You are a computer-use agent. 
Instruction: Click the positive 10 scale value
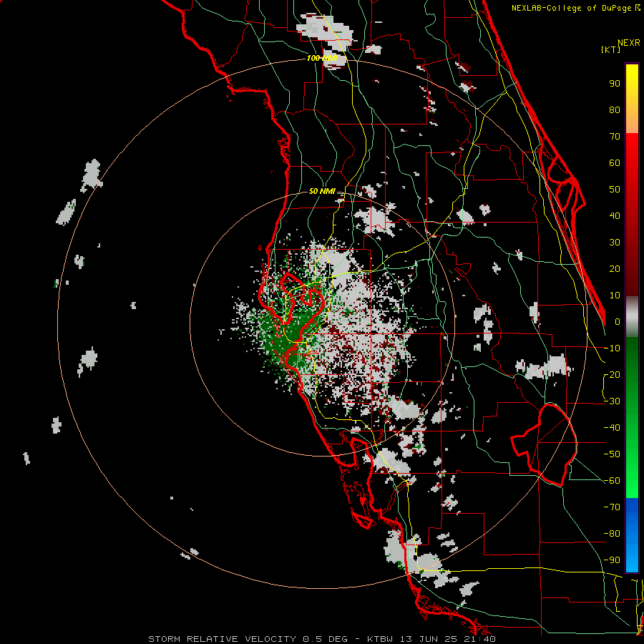(615, 296)
